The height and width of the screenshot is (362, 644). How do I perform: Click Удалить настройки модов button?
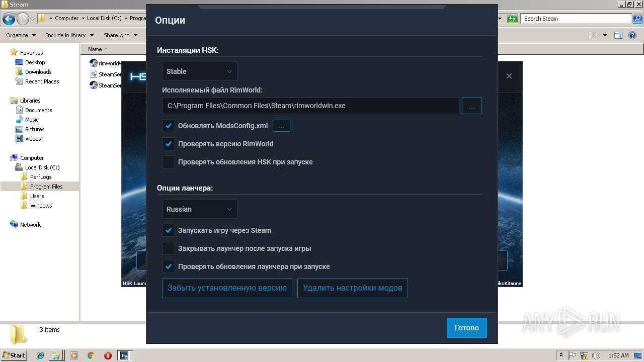pos(353,288)
